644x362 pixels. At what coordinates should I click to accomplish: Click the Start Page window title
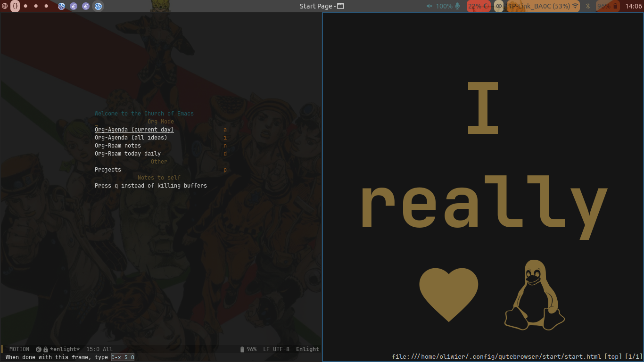click(x=316, y=6)
